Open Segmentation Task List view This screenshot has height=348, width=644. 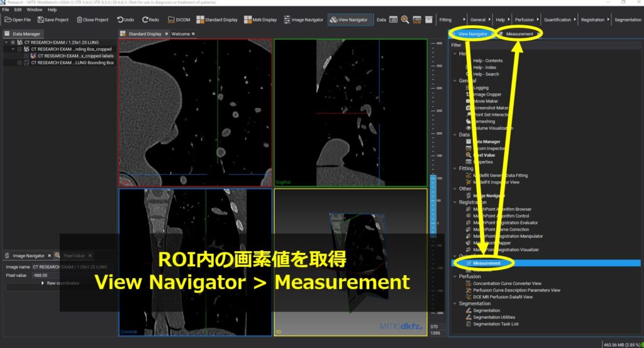click(x=496, y=323)
